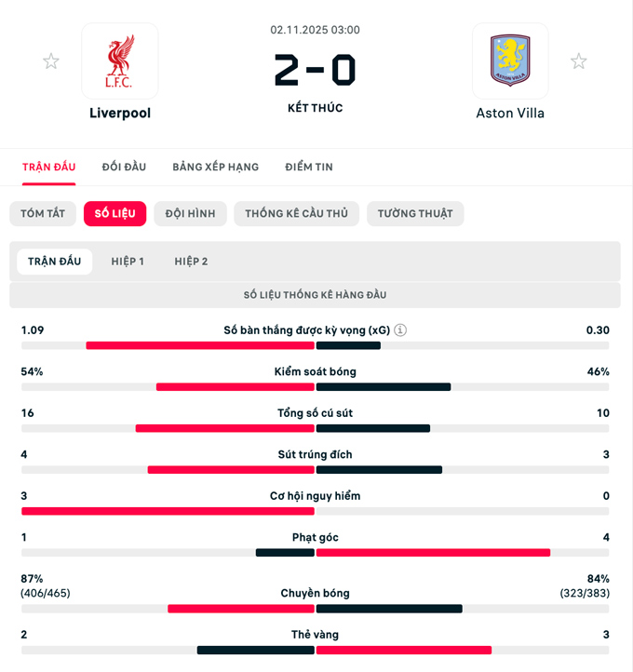
Task: Switch to the Đối Đầu tab
Action: click(x=124, y=168)
